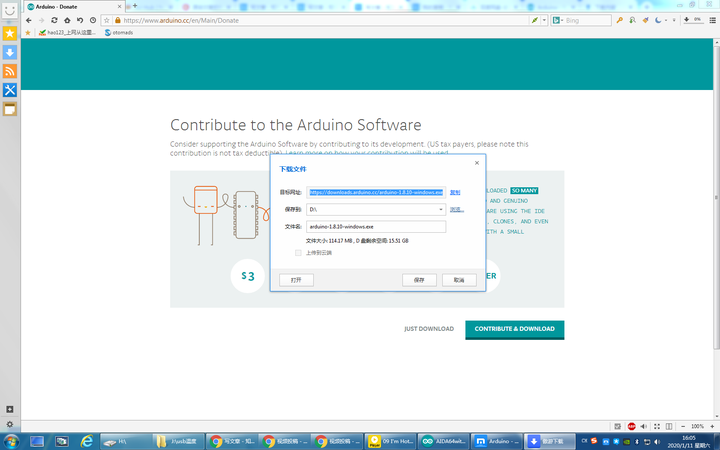Image resolution: width=720 pixels, height=450 pixels.
Task: Open the key password manager icon
Action: 619,20
